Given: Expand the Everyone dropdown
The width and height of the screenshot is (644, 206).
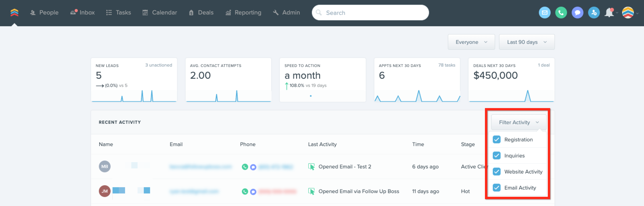Looking at the screenshot, I should coord(471,42).
